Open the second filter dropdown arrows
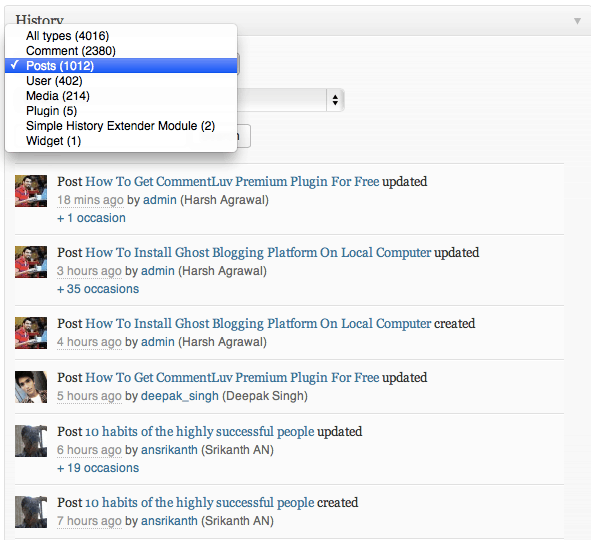 pos(335,100)
